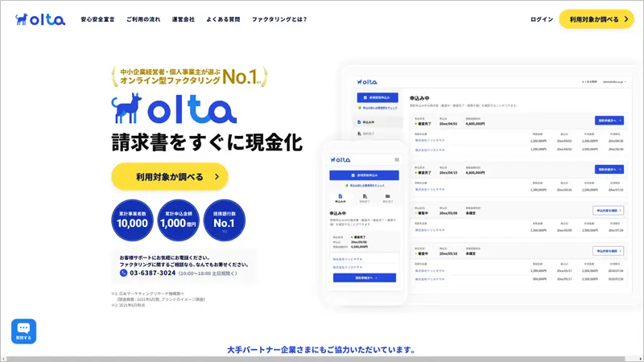The width and height of the screenshot is (644, 362).
Task: Open the 安心安全宣言 menu item
Action: (x=97, y=19)
